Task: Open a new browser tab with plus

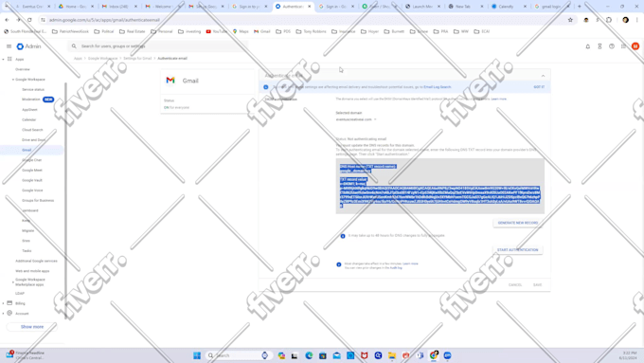Action: point(580,7)
